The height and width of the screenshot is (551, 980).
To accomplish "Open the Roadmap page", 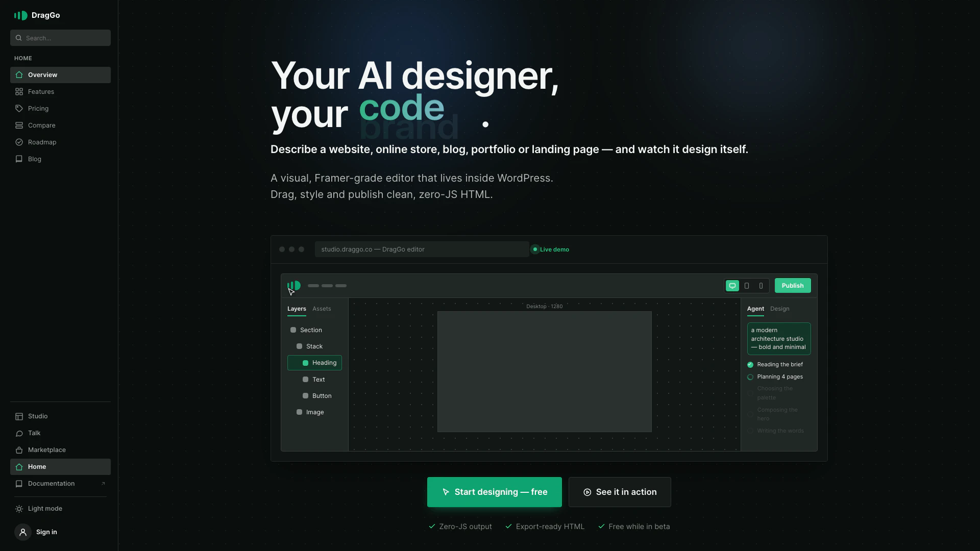I will coord(60,142).
